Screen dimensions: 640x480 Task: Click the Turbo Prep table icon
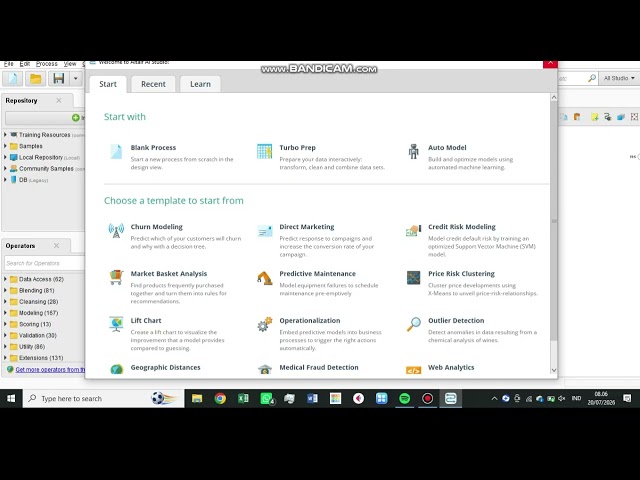point(264,151)
